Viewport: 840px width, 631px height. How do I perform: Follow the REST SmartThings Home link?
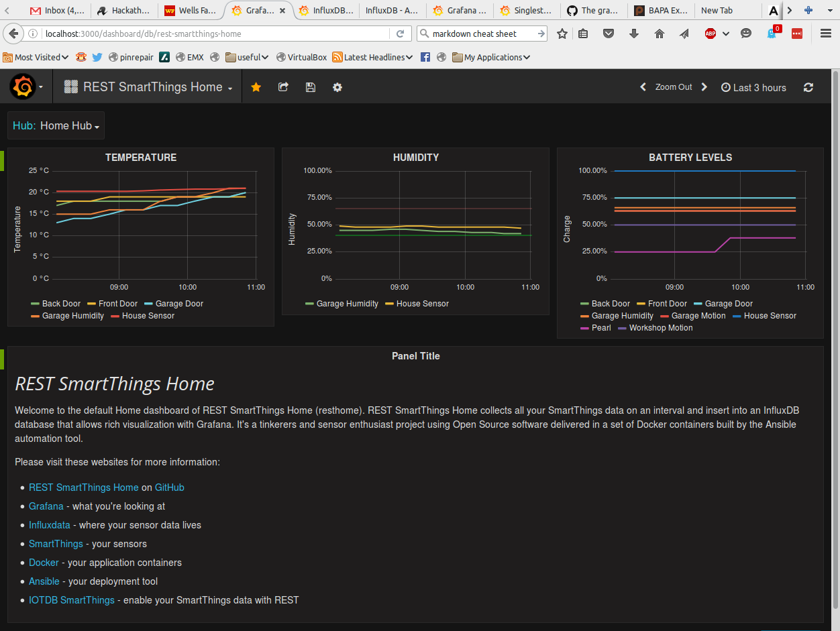point(84,487)
